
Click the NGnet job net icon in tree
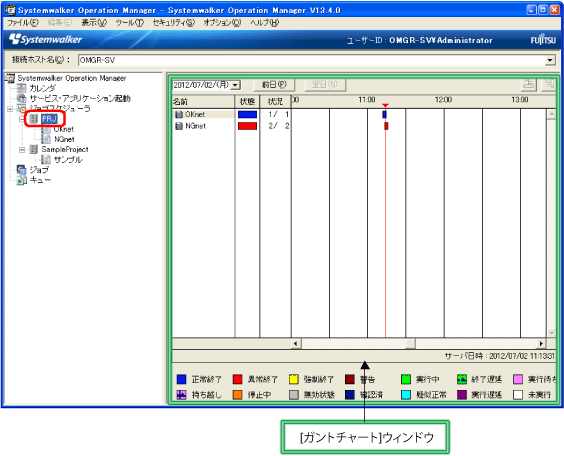pos(46,139)
